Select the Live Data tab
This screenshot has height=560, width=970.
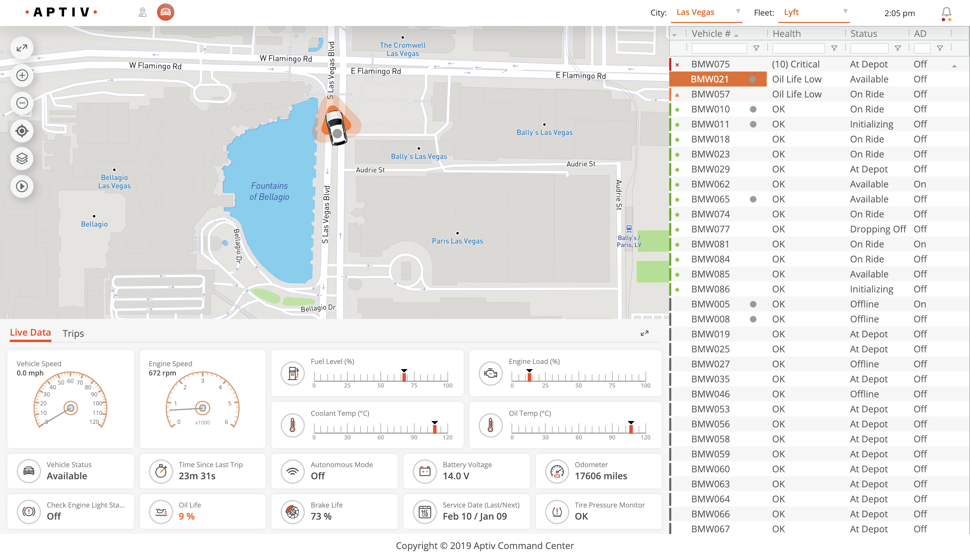[30, 333]
